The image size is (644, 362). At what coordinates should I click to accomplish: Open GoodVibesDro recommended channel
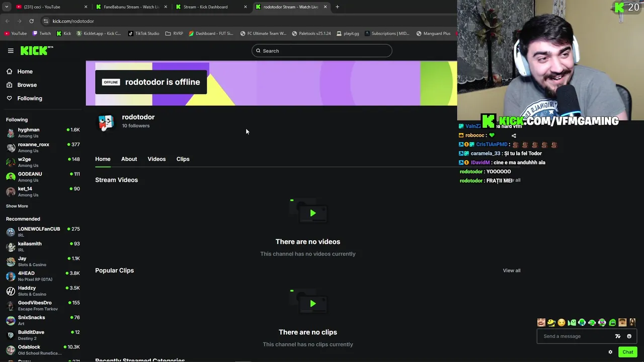(x=43, y=306)
